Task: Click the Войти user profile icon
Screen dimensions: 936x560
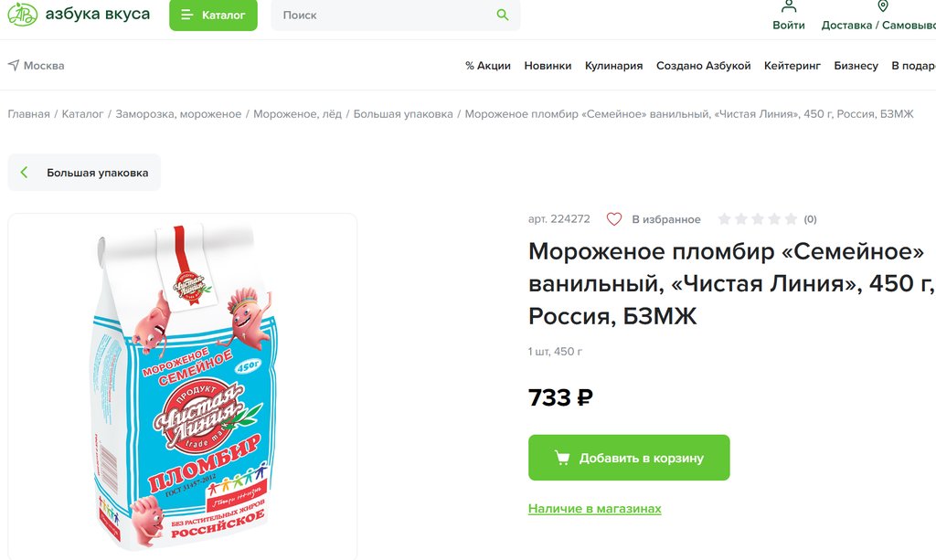Action: [x=789, y=6]
